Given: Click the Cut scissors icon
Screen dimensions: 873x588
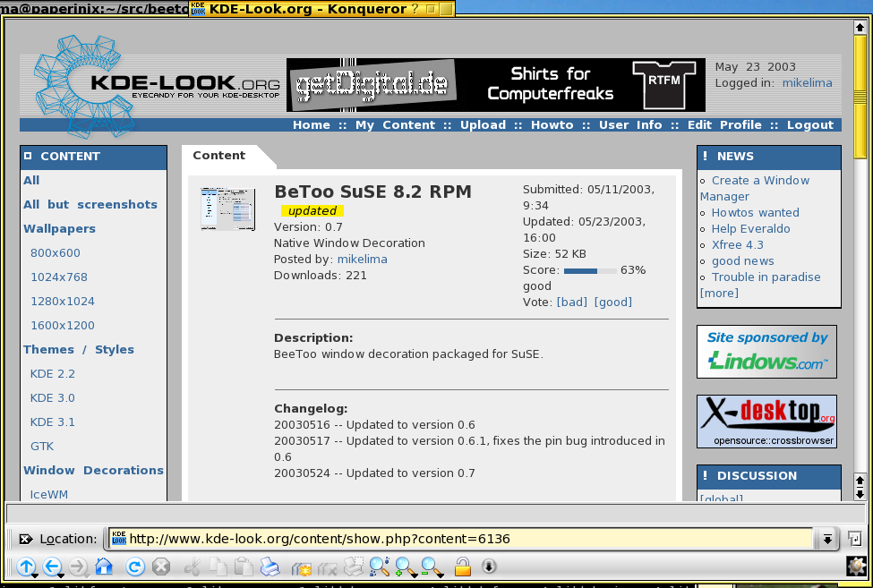Looking at the screenshot, I should (x=193, y=567).
